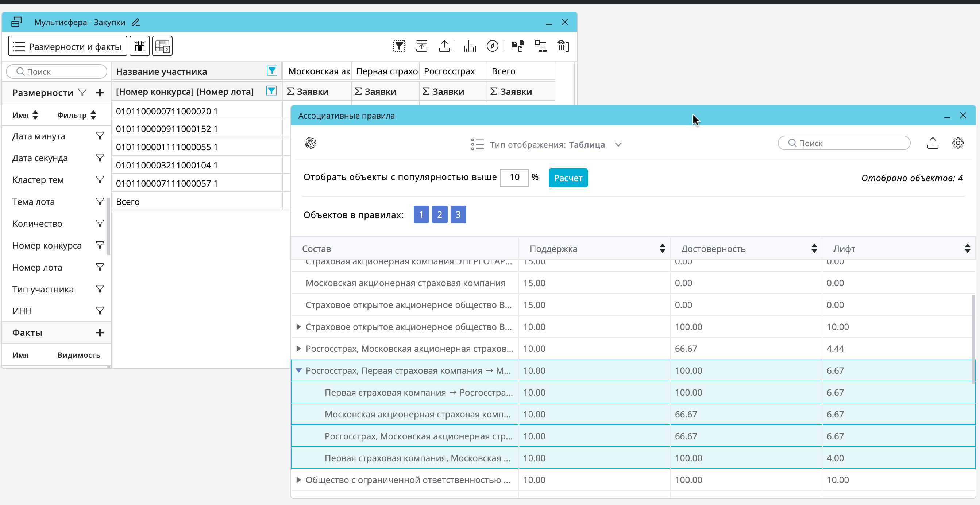The height and width of the screenshot is (505, 980).
Task: Click the Размерности и факты button
Action: [67, 46]
